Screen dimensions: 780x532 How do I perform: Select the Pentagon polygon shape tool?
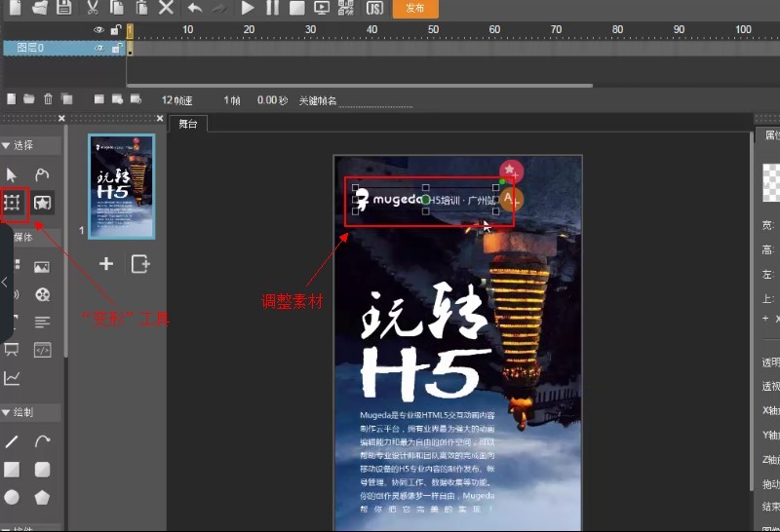click(42, 497)
